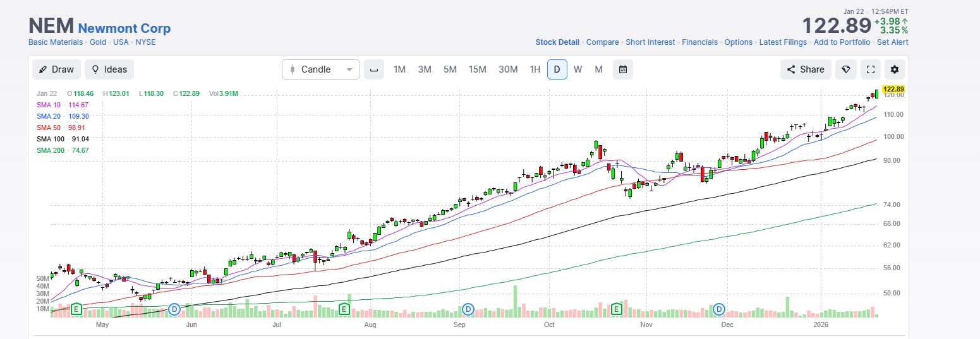
Task: Open chart settings gear
Action: [895, 69]
